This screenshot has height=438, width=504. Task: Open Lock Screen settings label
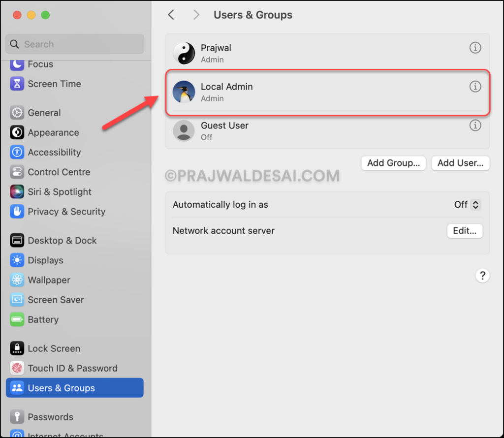coord(54,348)
